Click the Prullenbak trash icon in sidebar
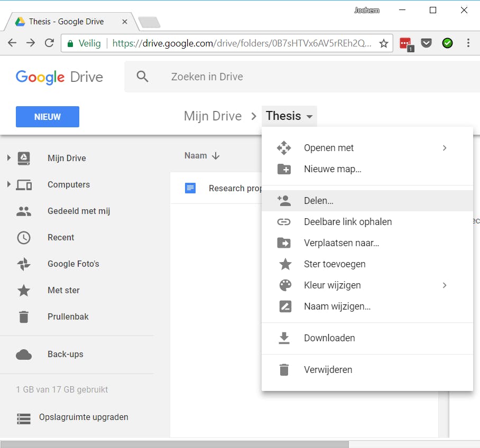 [x=24, y=317]
